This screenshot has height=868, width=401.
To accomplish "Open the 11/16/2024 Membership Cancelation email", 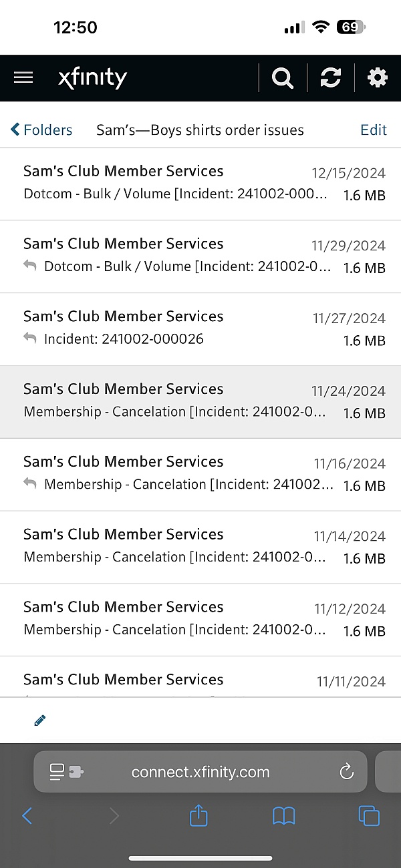I will pos(200,474).
